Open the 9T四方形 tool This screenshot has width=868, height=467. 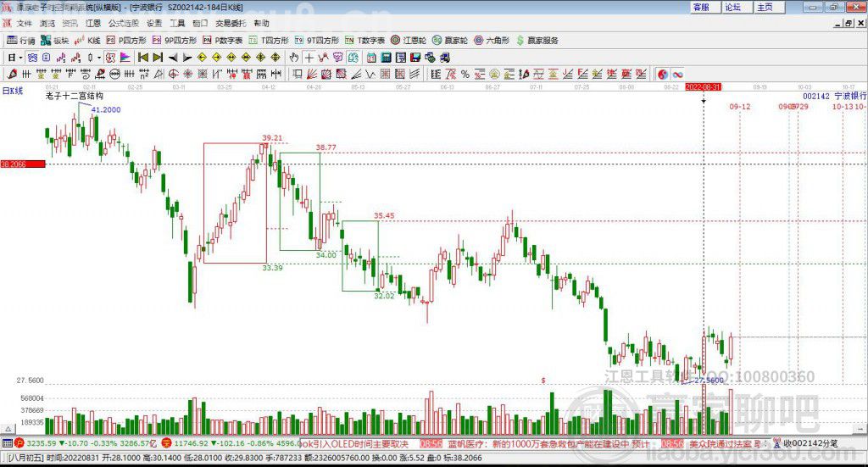(317, 41)
